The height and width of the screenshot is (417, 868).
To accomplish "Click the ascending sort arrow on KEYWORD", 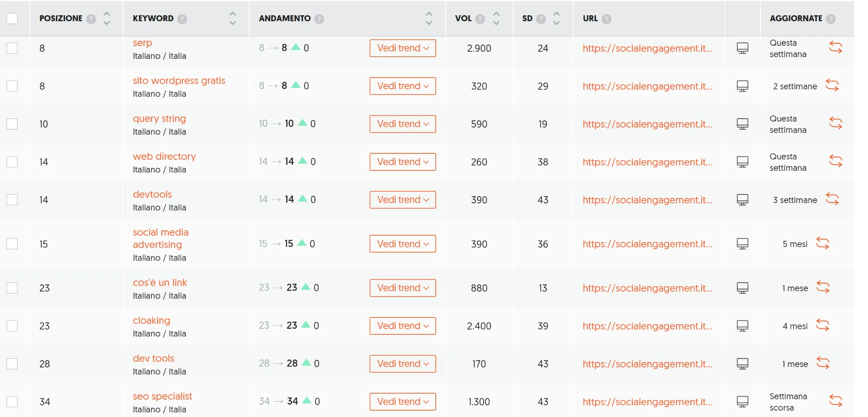I will point(232,14).
